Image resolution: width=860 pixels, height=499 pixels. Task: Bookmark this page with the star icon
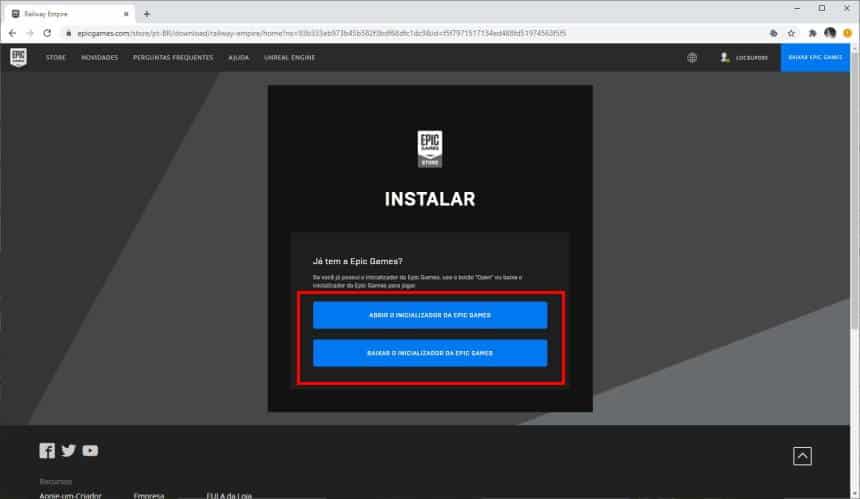(791, 33)
